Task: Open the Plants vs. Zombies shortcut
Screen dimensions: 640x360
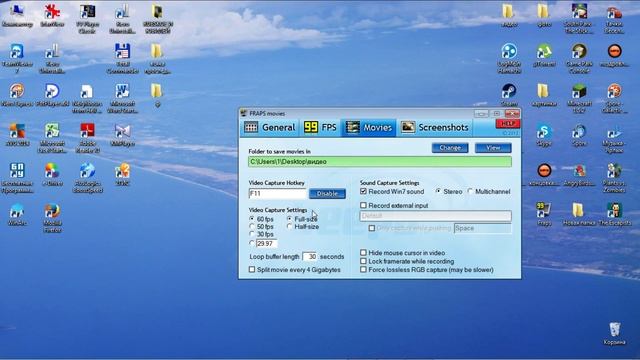Action: [614, 177]
